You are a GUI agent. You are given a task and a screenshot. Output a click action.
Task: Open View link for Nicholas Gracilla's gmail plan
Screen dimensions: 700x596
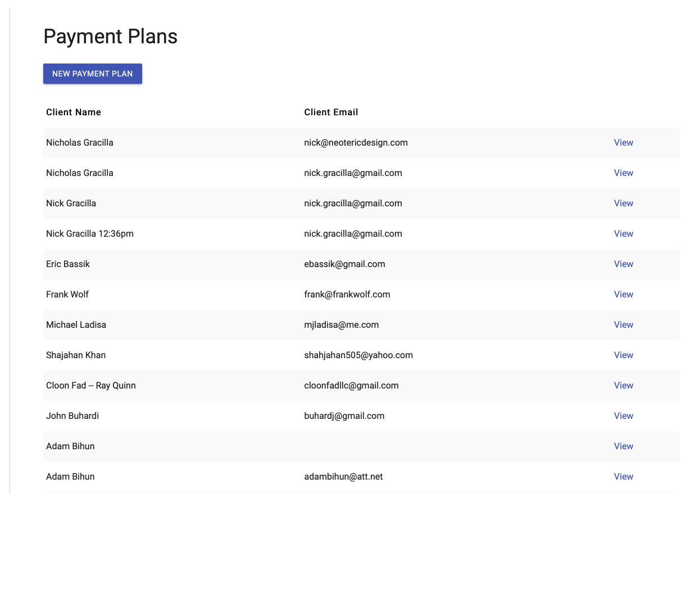coord(623,173)
